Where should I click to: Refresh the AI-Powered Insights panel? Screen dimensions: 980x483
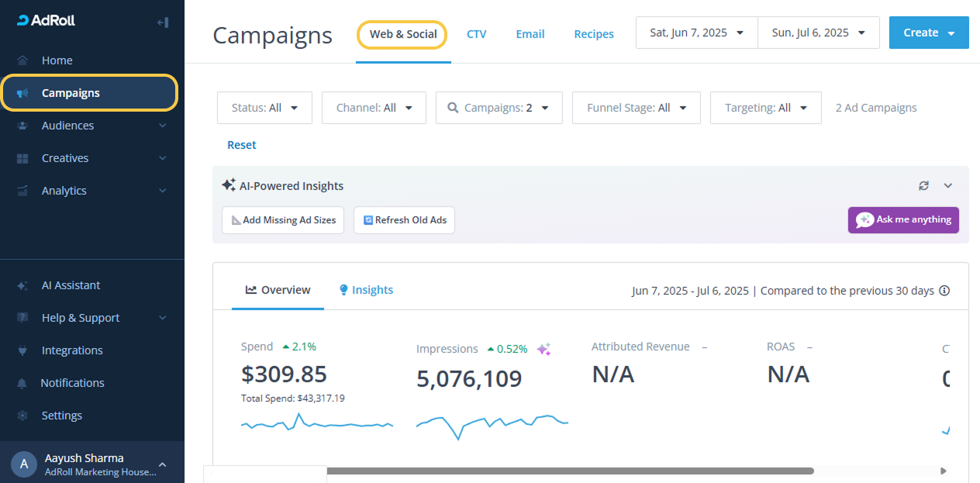point(923,186)
